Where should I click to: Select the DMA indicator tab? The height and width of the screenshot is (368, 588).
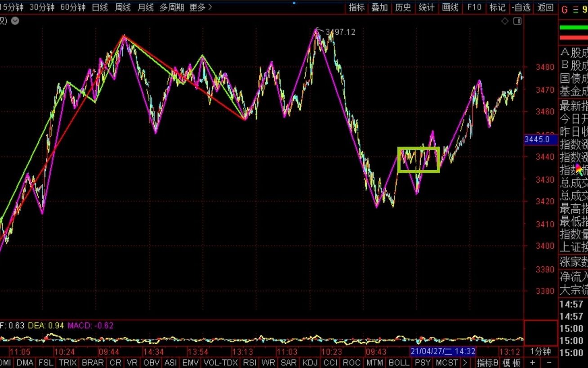click(25, 363)
